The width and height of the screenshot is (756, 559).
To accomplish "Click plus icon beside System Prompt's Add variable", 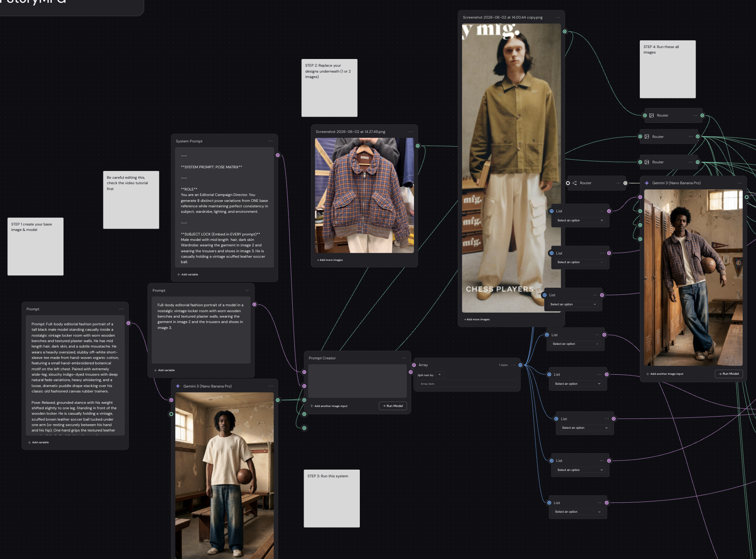I will pos(179,275).
